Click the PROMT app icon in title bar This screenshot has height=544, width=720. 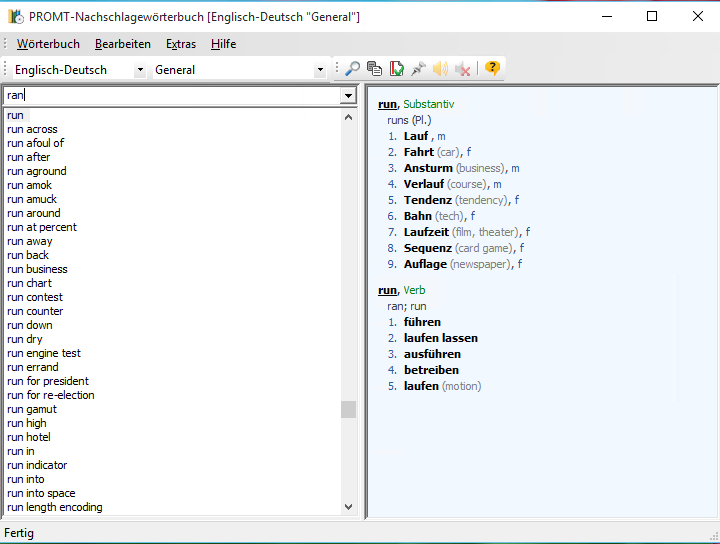point(16,17)
